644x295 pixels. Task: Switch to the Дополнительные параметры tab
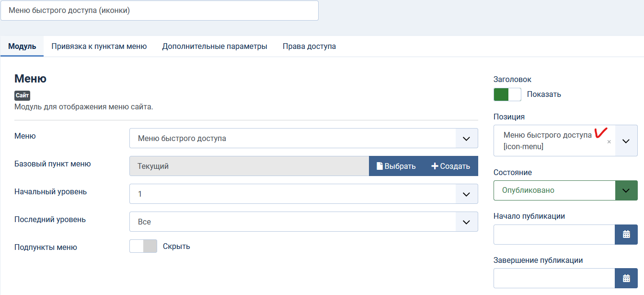(x=214, y=47)
